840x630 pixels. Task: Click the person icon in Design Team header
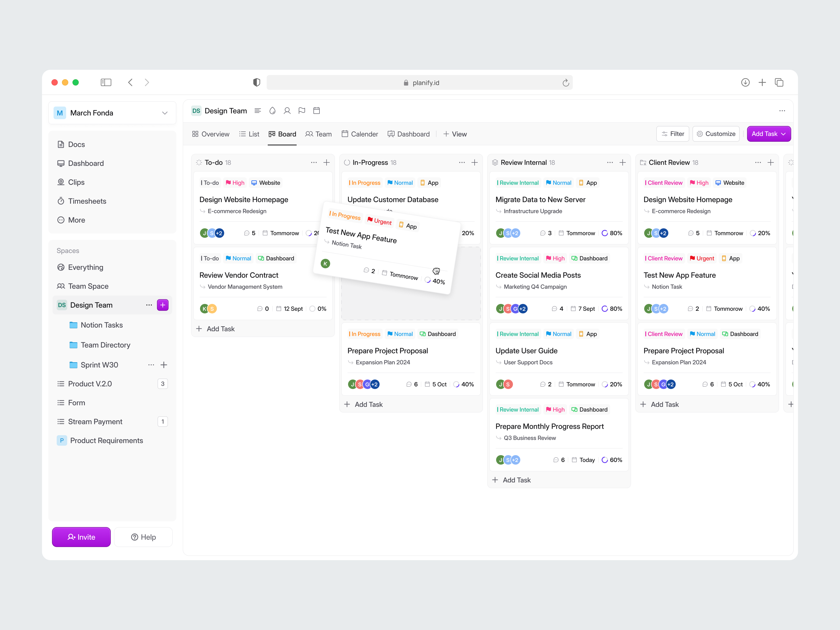click(x=287, y=111)
